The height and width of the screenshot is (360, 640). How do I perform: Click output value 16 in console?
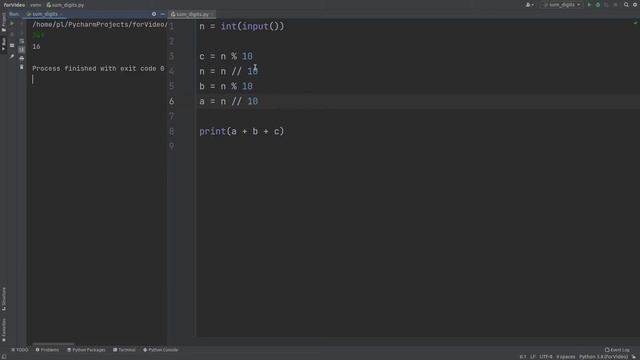pyautogui.click(x=36, y=47)
